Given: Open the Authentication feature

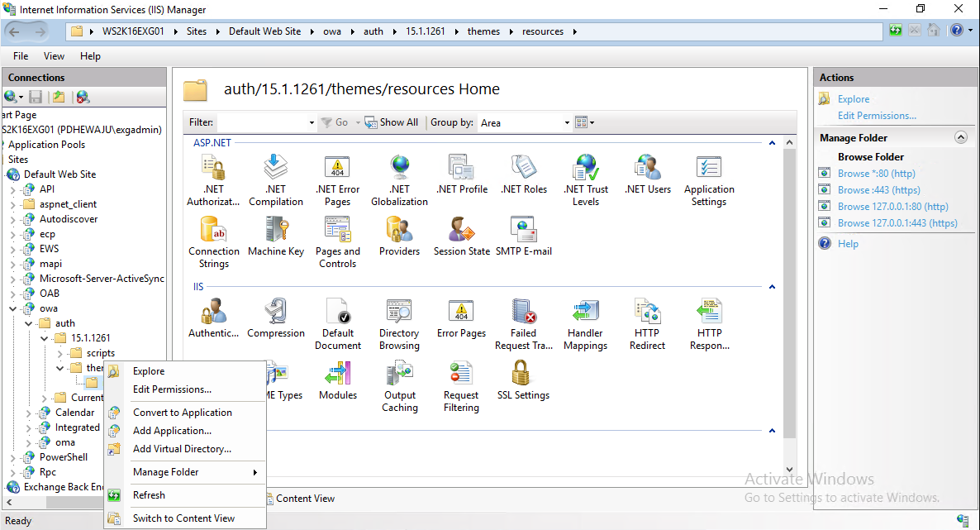Looking at the screenshot, I should pos(214,318).
